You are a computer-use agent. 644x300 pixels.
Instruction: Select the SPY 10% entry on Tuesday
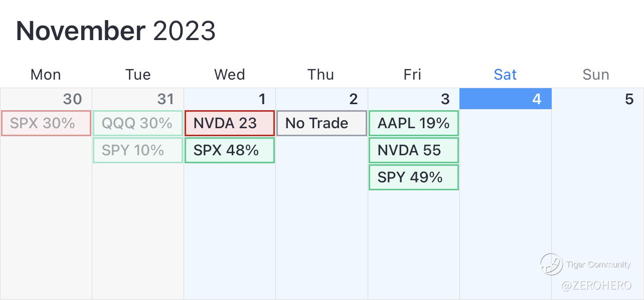[137, 150]
